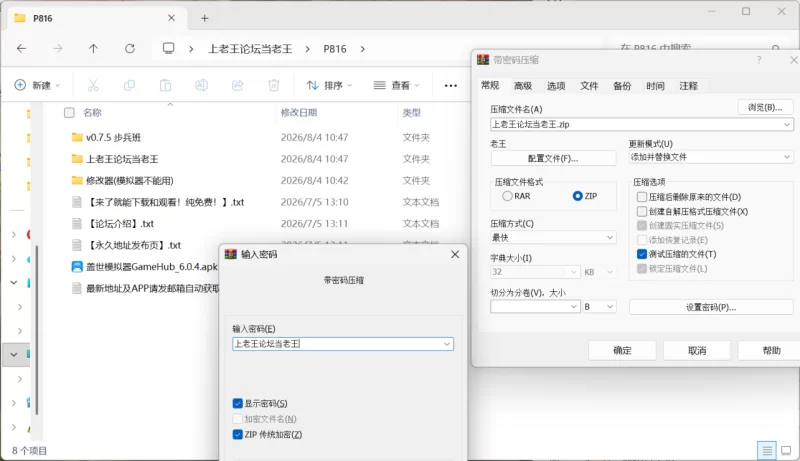Click the 配置文件(F)... button
800x461 pixels.
click(x=553, y=159)
